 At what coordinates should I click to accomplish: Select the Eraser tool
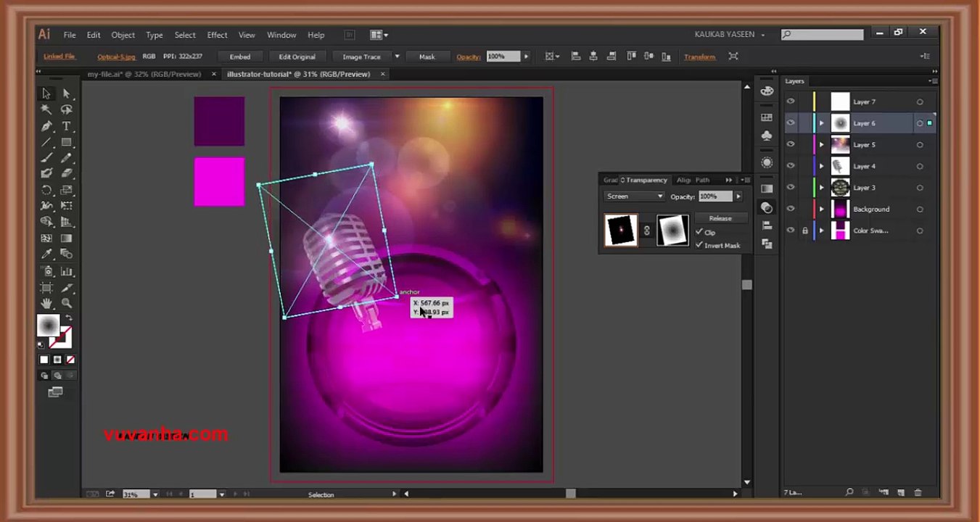66,174
